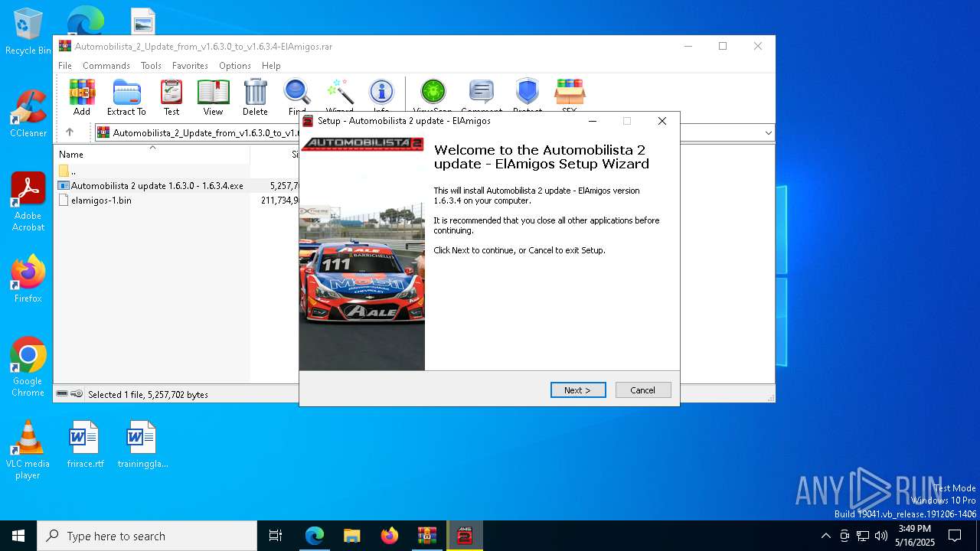
Task: Click Cancel in the Setup Wizard
Action: pyautogui.click(x=643, y=390)
